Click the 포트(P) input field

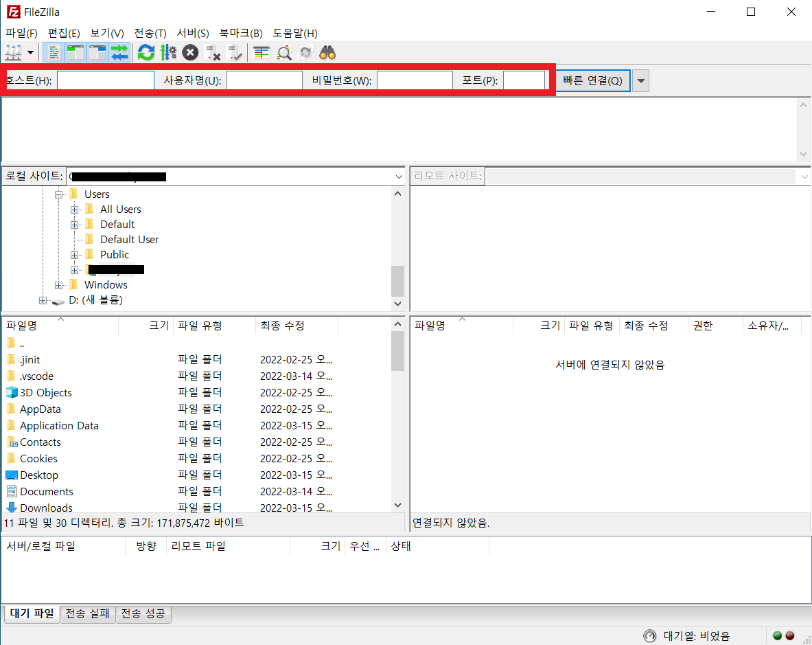(x=524, y=80)
